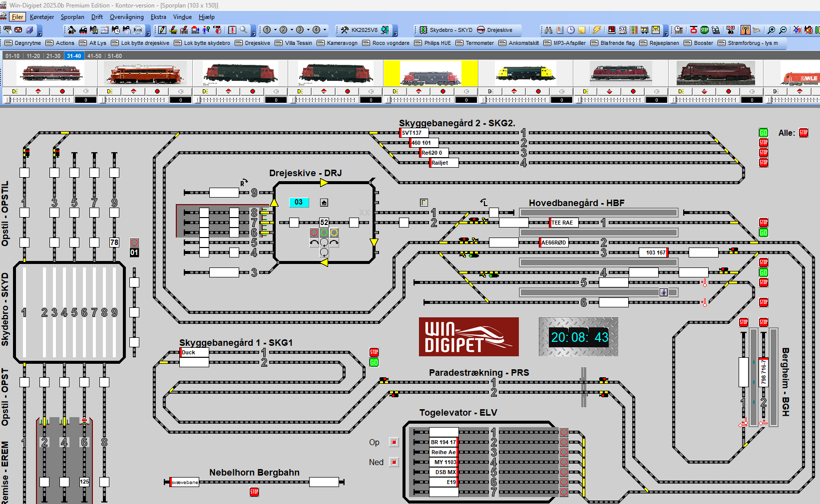The height and width of the screenshot is (504, 820).
Task: Click the radio antenna toolbar icon
Action: (745, 30)
